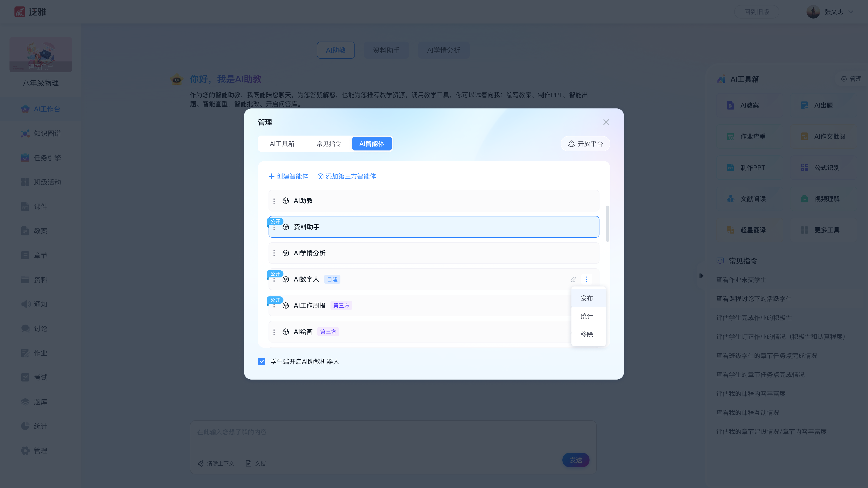Choose 统计 in the dropdown menu

(x=587, y=316)
